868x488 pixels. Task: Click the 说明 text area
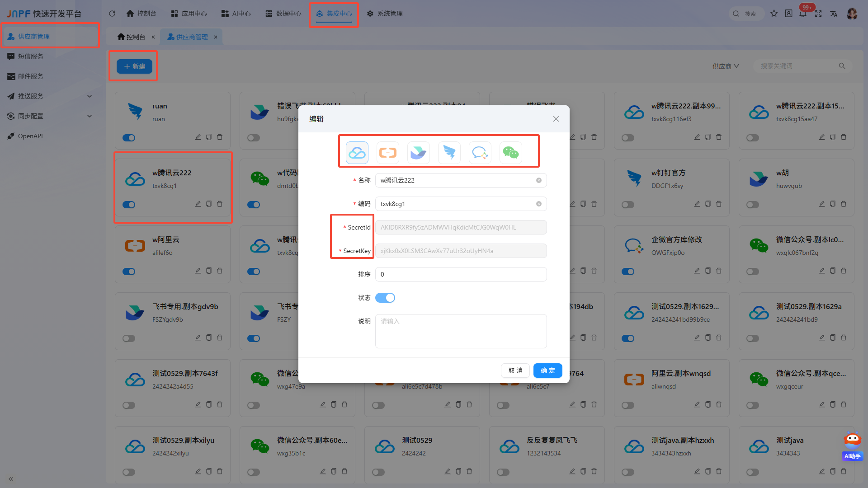[461, 331]
